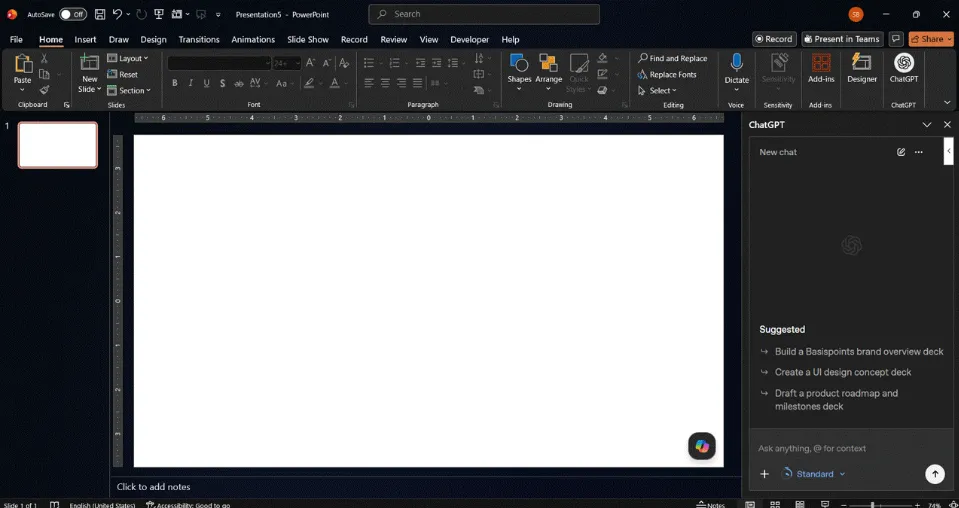Open the Insert tab

pos(85,39)
